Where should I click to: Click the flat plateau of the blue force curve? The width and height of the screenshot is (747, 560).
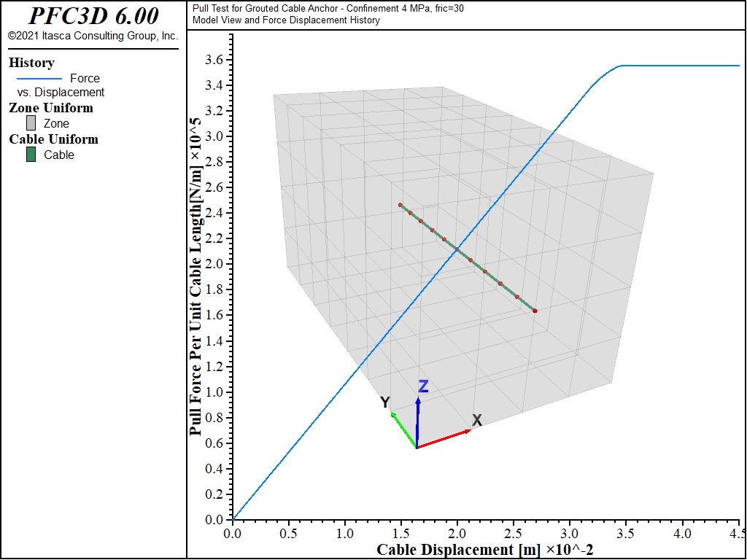(681, 66)
